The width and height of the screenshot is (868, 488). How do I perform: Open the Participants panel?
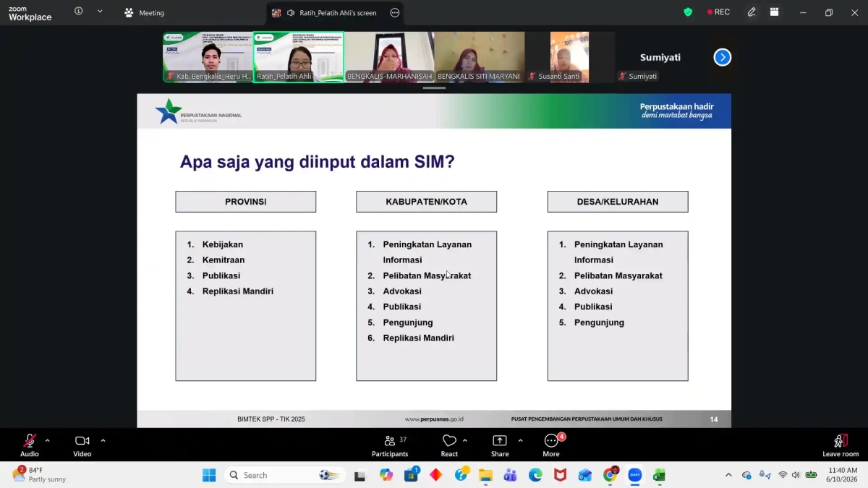390,445
